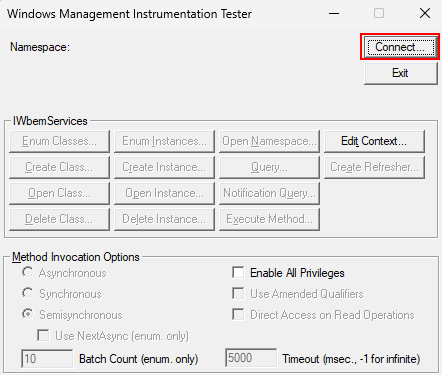Image resolution: width=442 pixels, height=375 pixels.
Task: Click the Namespace: label
Action: click(x=40, y=47)
